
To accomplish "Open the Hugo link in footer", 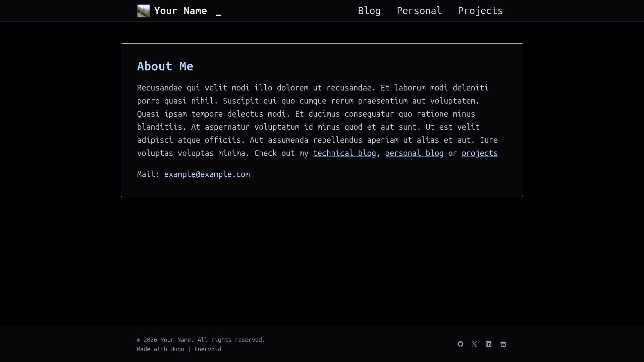I will (177, 349).
